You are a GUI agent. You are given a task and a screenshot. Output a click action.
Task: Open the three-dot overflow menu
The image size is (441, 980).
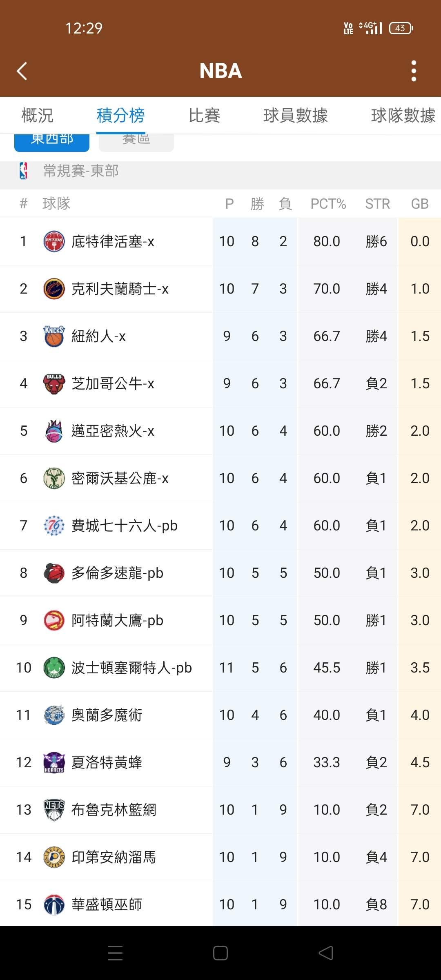tap(414, 71)
